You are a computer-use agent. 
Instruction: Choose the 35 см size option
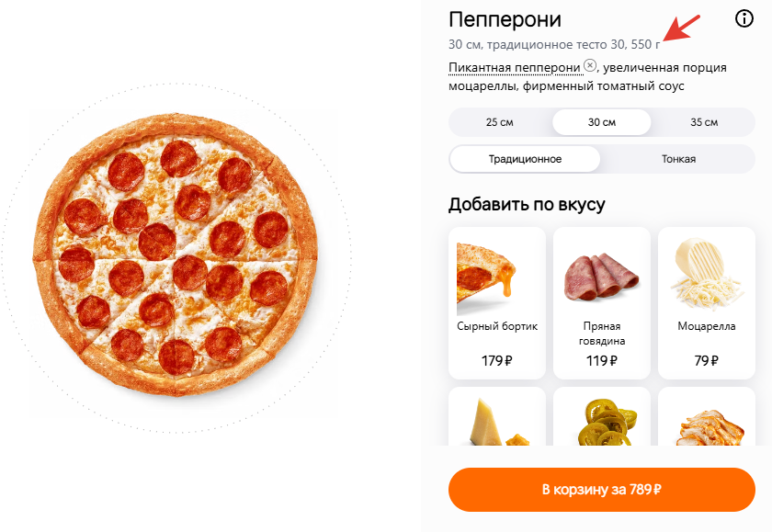(704, 122)
